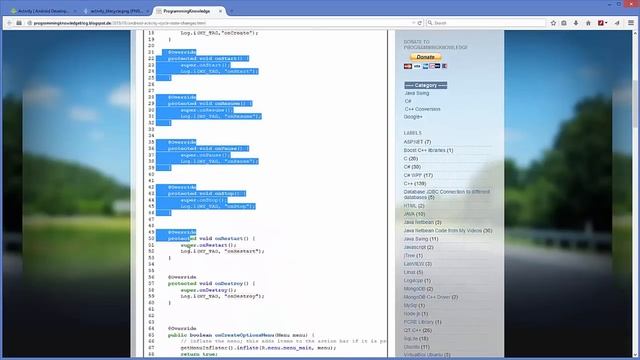The height and width of the screenshot is (360, 640).
Task: Click the search magnifier icon
Action: pos(430,23)
